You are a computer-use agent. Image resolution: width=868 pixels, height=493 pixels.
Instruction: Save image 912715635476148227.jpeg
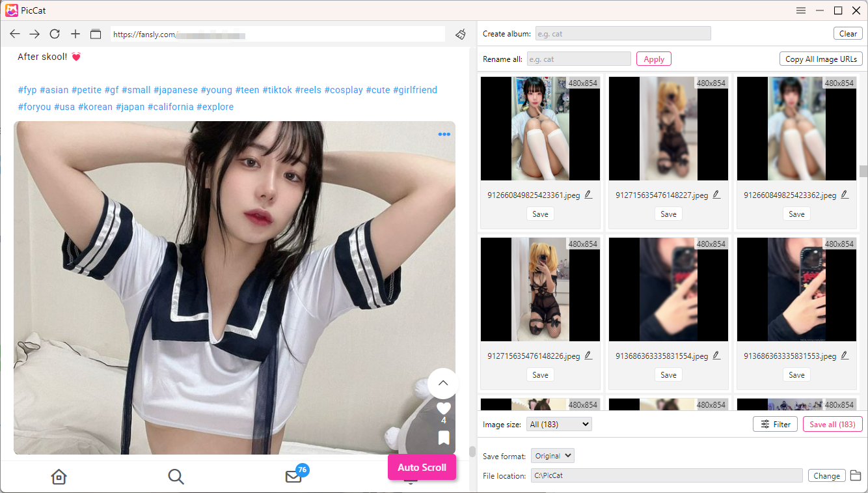pos(668,214)
